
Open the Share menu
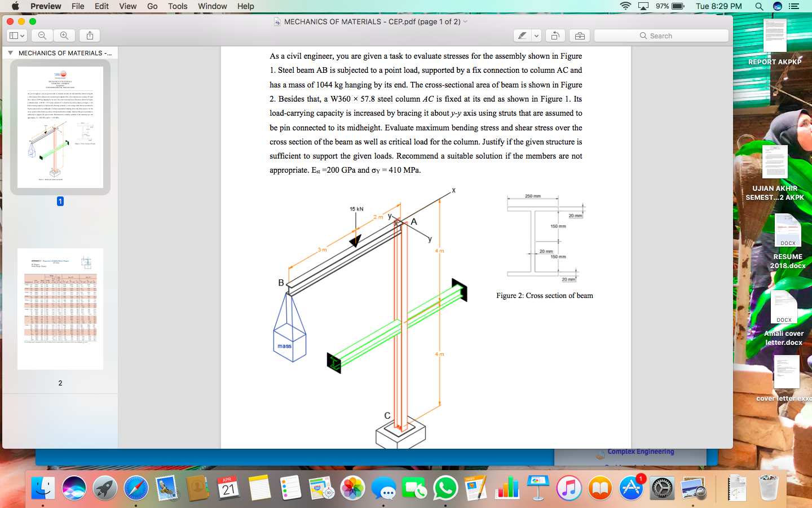[89, 35]
